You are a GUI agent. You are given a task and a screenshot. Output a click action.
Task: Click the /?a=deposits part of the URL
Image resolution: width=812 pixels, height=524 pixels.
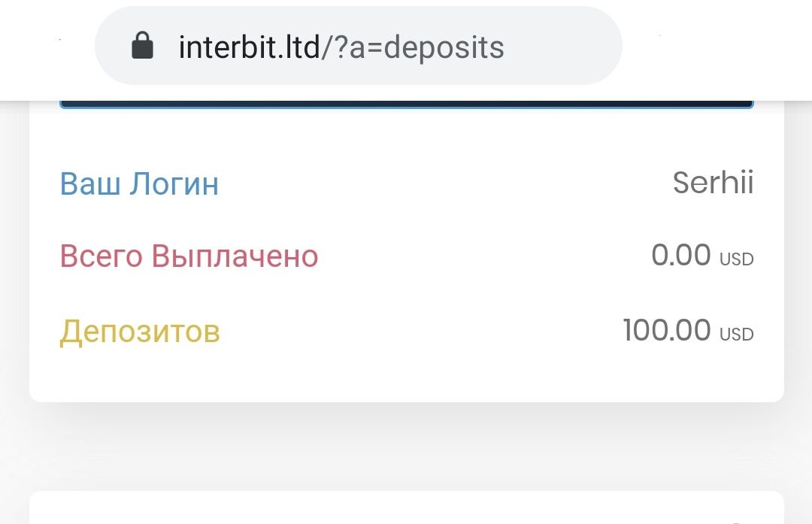point(413,47)
